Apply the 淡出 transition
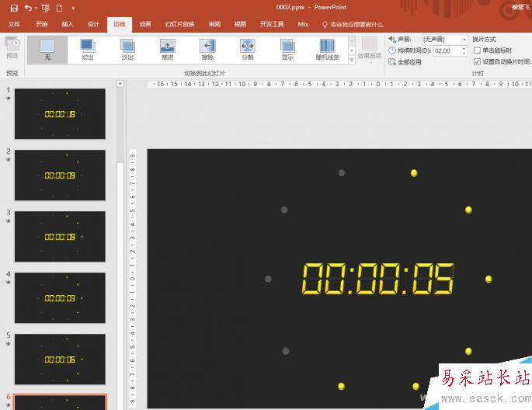Image resolution: width=532 pixels, height=410 pixels. [127, 50]
